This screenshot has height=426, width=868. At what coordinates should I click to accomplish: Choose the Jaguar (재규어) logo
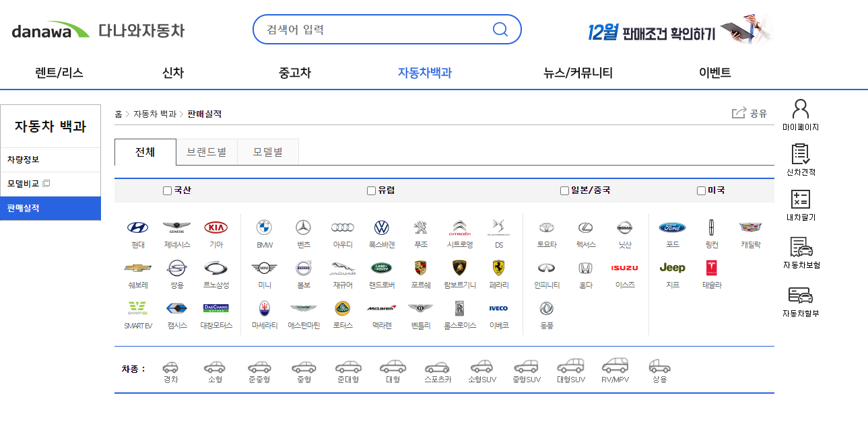coord(343,269)
